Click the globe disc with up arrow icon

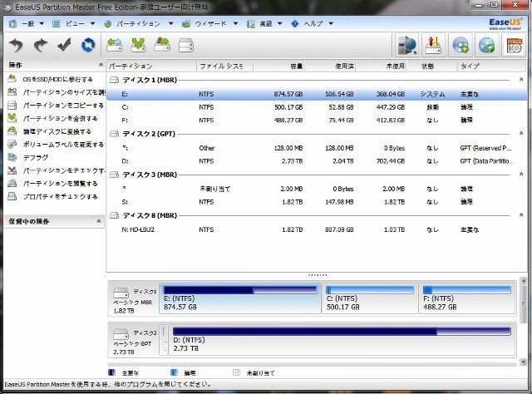(x=487, y=45)
